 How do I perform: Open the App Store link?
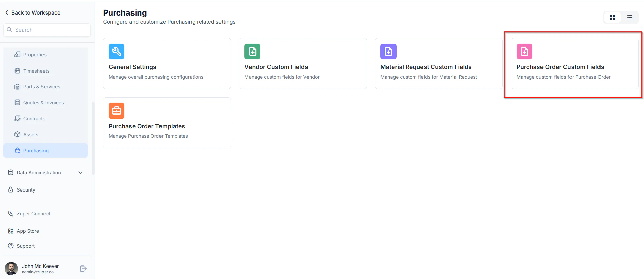pyautogui.click(x=28, y=231)
